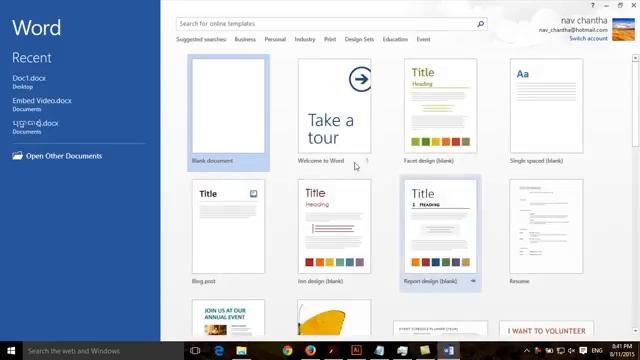Viewport: 640px width, 360px height.
Task: Click the nav chantha account name
Action: (x=584, y=20)
